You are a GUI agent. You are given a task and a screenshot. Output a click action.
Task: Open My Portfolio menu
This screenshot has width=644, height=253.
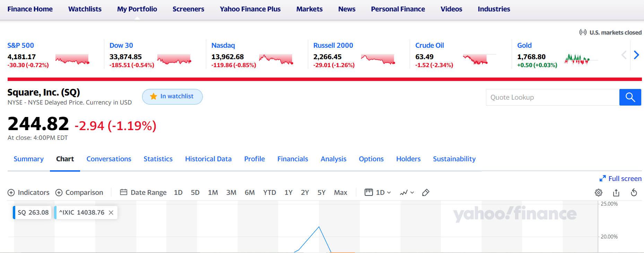[137, 9]
